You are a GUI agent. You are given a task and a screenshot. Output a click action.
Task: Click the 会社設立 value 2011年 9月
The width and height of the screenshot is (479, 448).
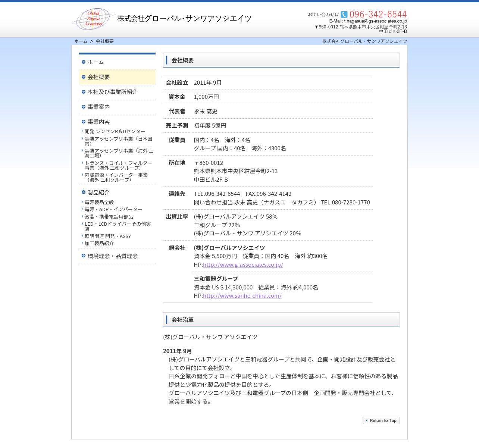pos(208,82)
